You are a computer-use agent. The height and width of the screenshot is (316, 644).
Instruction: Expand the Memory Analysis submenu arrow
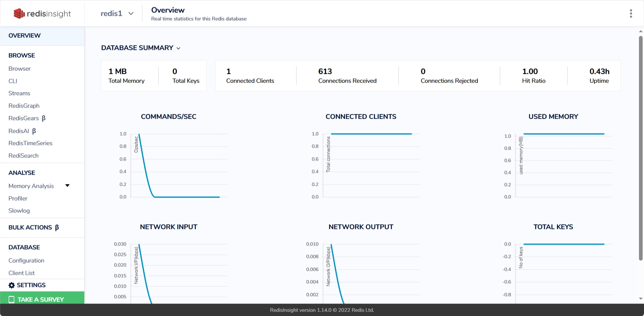[x=67, y=185]
